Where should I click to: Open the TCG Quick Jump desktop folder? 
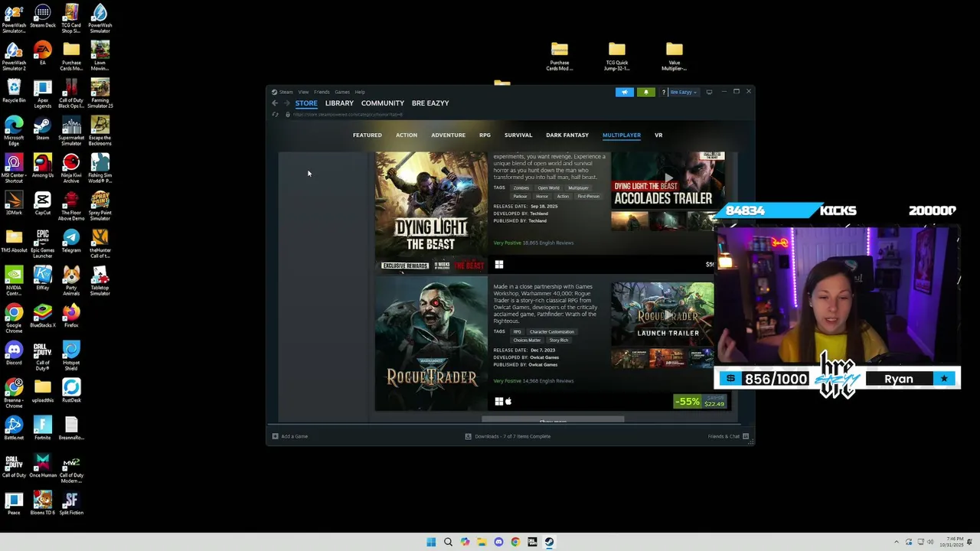[x=617, y=56]
